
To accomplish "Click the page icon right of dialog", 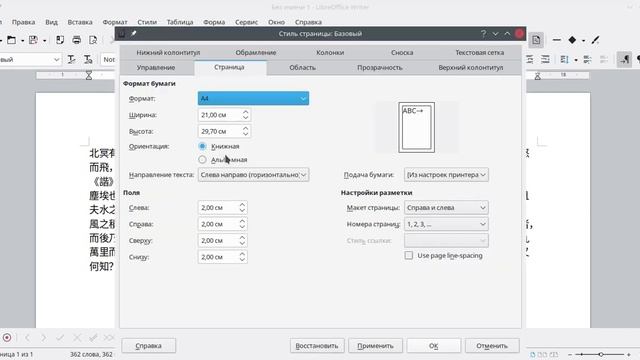I will [536, 40].
